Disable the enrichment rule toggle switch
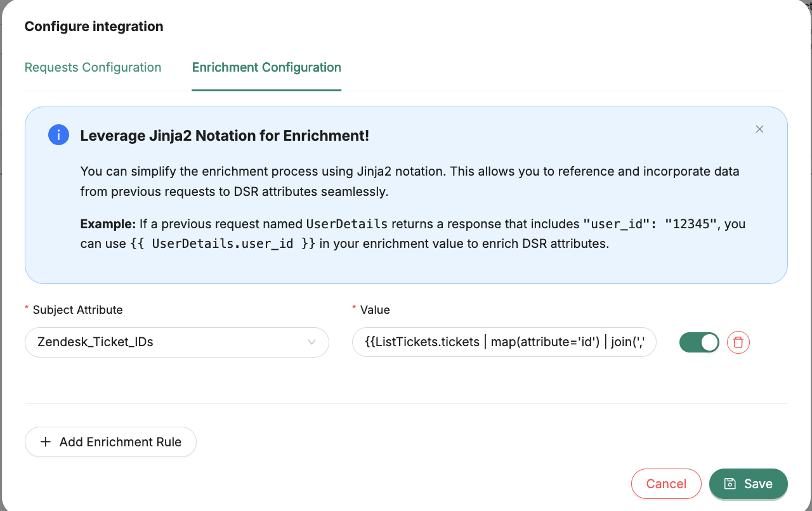 (x=699, y=342)
